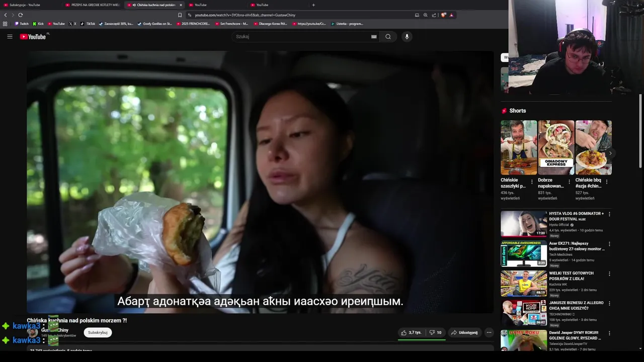The image size is (644, 362).
Task: Open Usterka - program bookmark
Action: click(347, 24)
